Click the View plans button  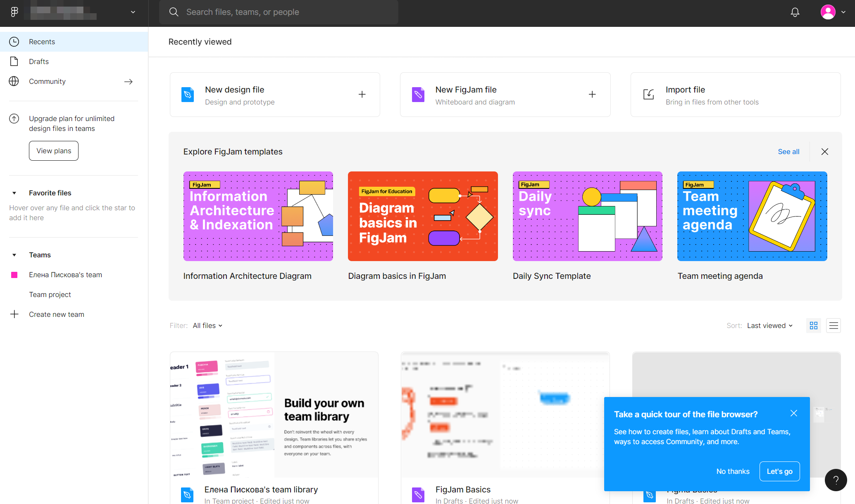point(54,151)
